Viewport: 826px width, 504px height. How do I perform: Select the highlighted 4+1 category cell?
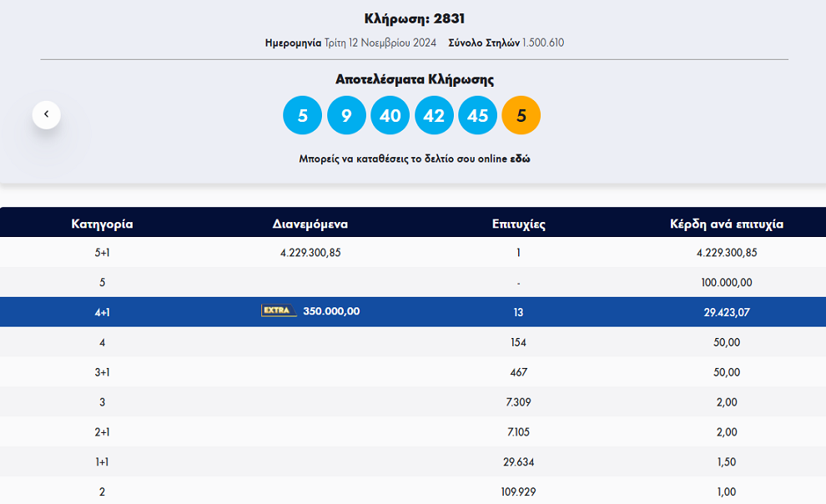pyautogui.click(x=102, y=312)
